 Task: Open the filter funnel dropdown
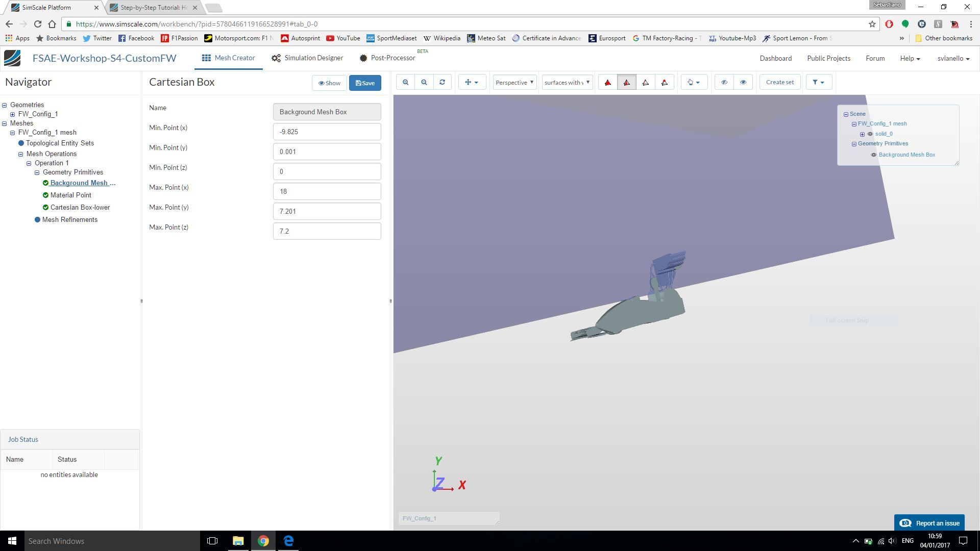(x=818, y=82)
